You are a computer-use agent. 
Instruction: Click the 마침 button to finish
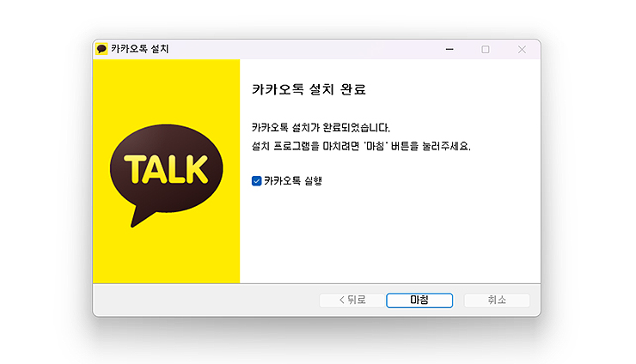pos(419,300)
